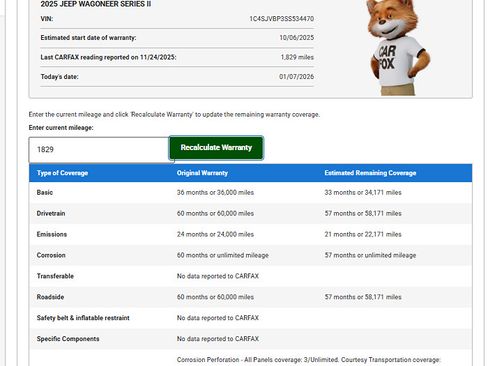Click the recalculate warranty instruction sentence
The height and width of the screenshot is (366, 488).
[174, 114]
